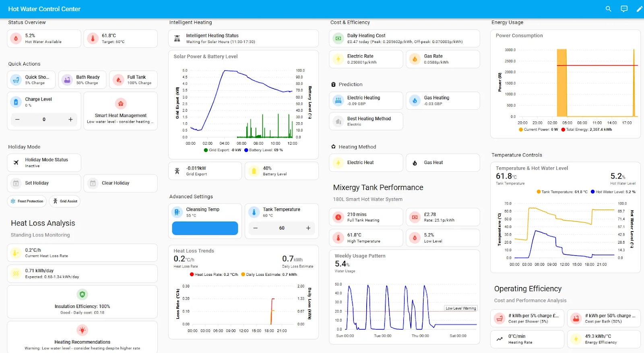
Task: Click the Set Holiday button
Action: 44,183
